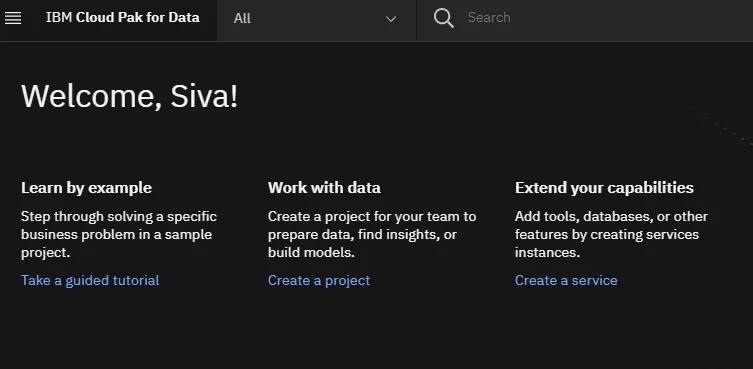Image resolution: width=753 pixels, height=369 pixels.
Task: Click the dotted decorative graphic at the right edge
Action: click(x=720, y=126)
